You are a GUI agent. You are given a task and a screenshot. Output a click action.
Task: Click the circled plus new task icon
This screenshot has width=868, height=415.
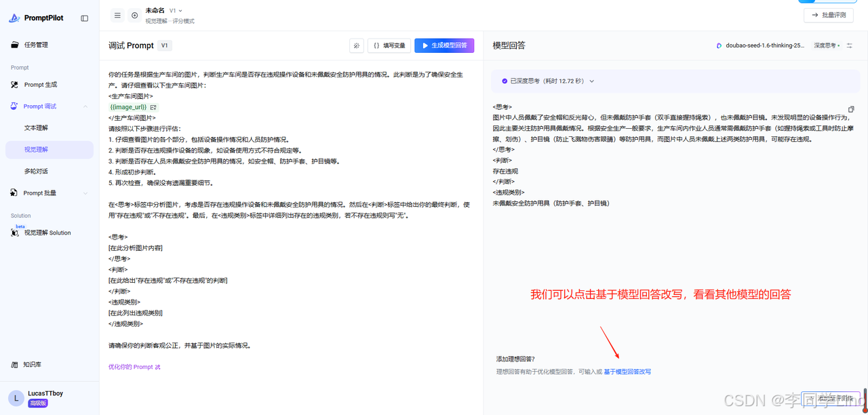coord(134,15)
